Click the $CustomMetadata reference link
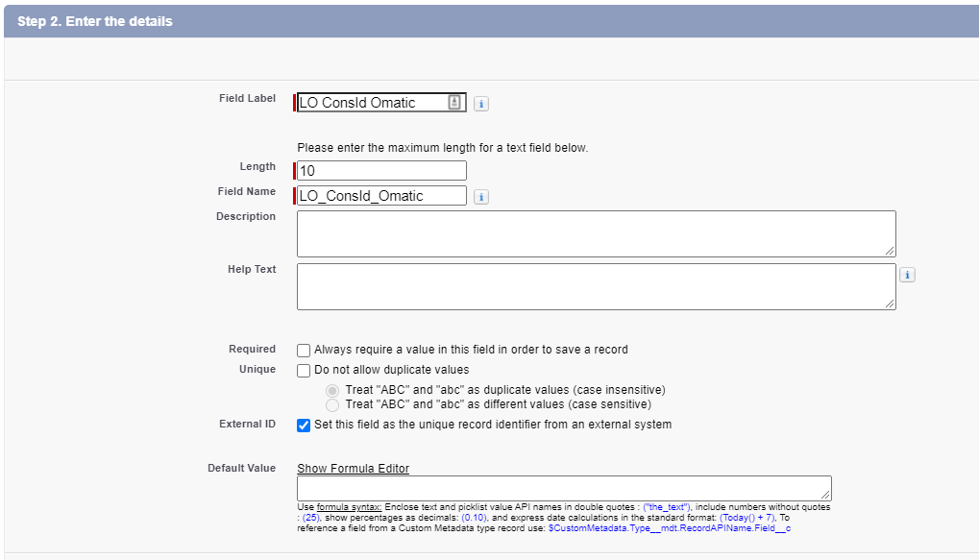 (x=667, y=527)
